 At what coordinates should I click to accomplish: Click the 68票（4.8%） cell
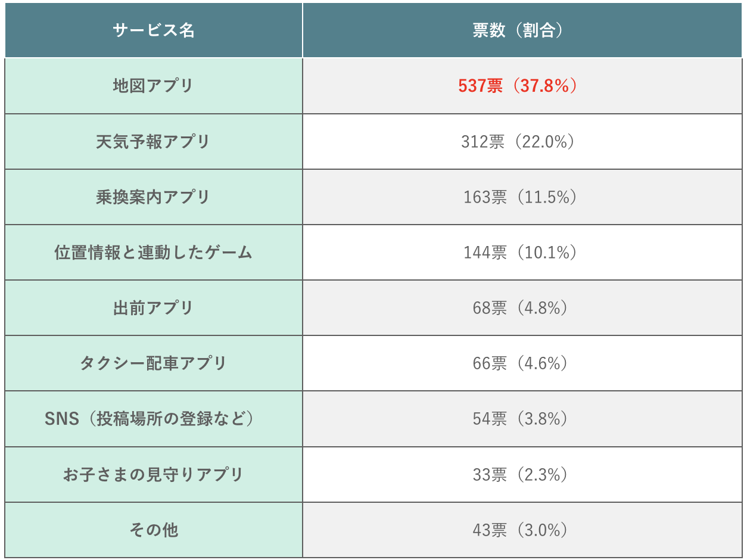click(519, 308)
